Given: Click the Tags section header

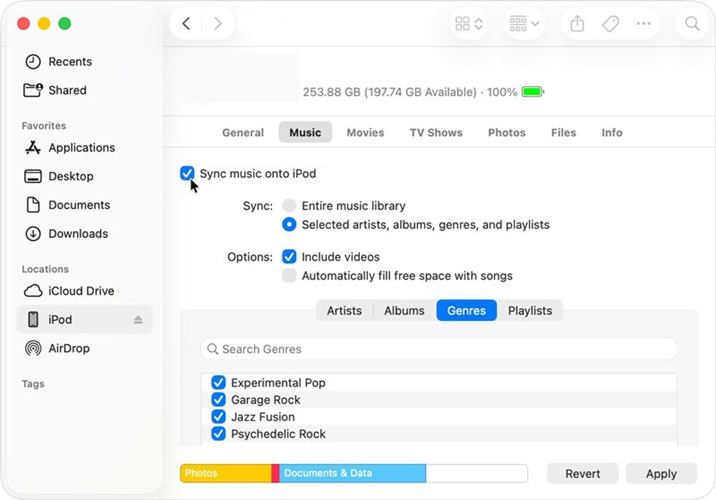Looking at the screenshot, I should click(33, 384).
